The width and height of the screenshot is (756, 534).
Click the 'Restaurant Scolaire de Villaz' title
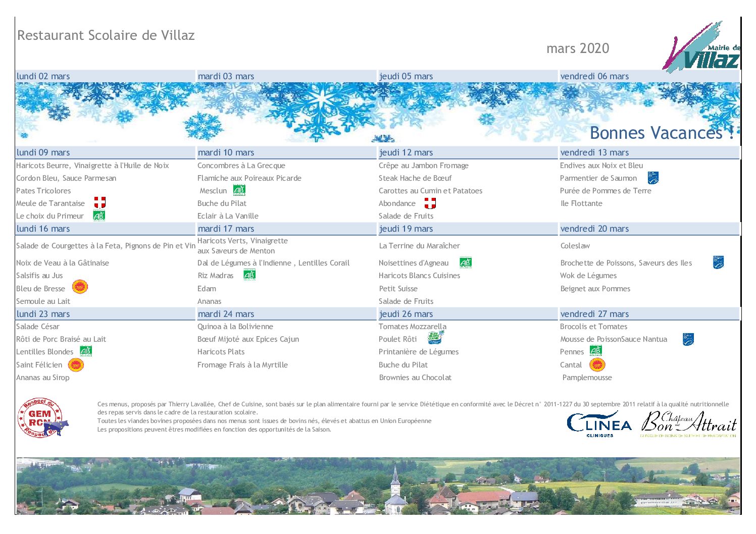106,35
